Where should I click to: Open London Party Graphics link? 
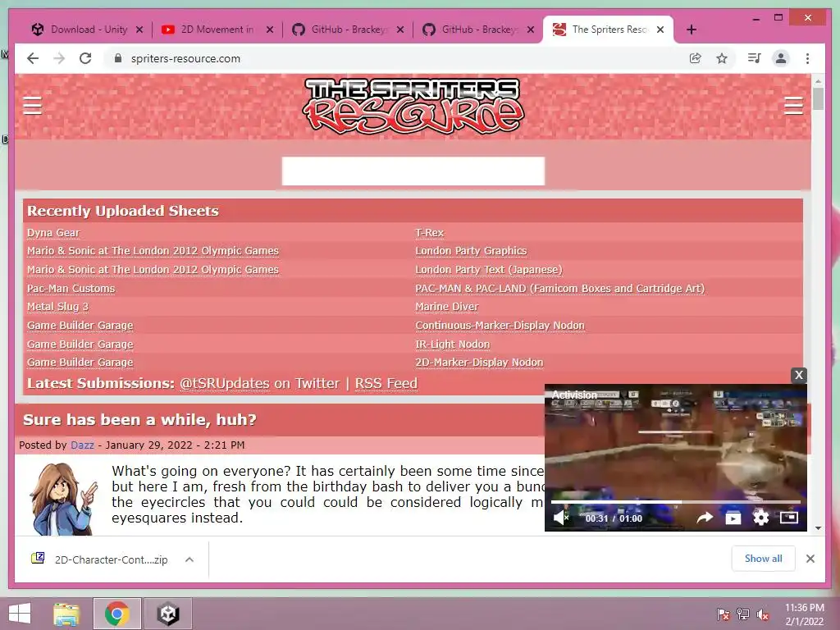click(x=471, y=251)
